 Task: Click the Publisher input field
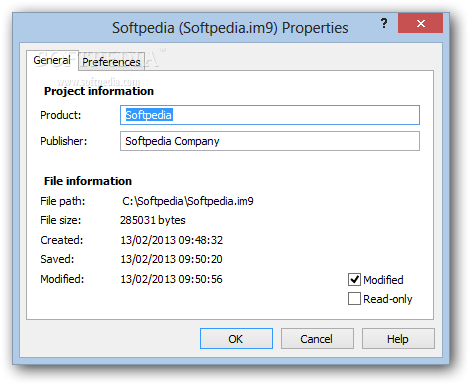point(270,141)
